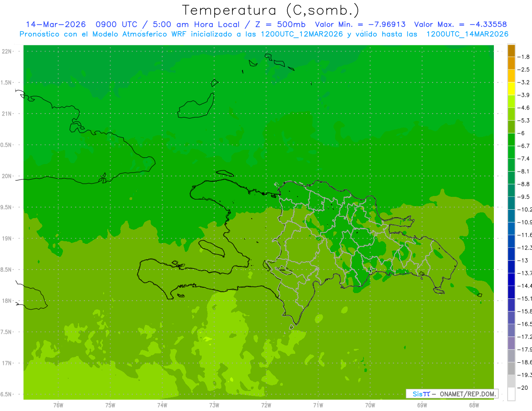This screenshot has height=411, width=532.
Task: Click the "-13" colorbar value
Action: coord(523,260)
